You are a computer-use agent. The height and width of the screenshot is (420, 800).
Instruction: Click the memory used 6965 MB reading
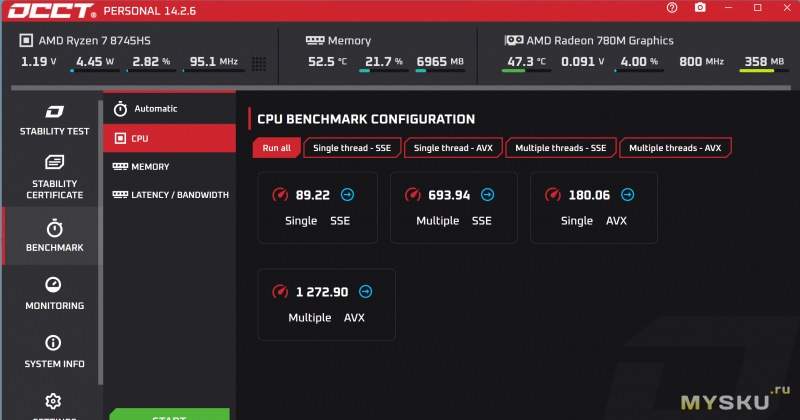pos(440,62)
